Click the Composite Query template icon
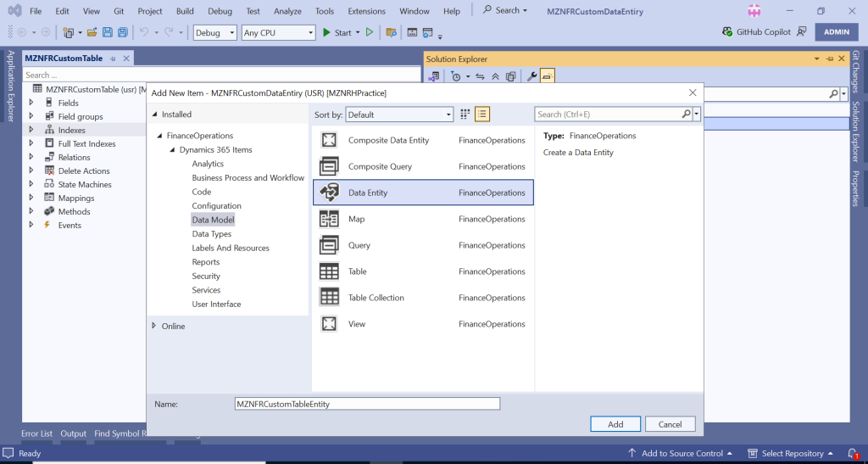The image size is (868, 464). pos(330,166)
